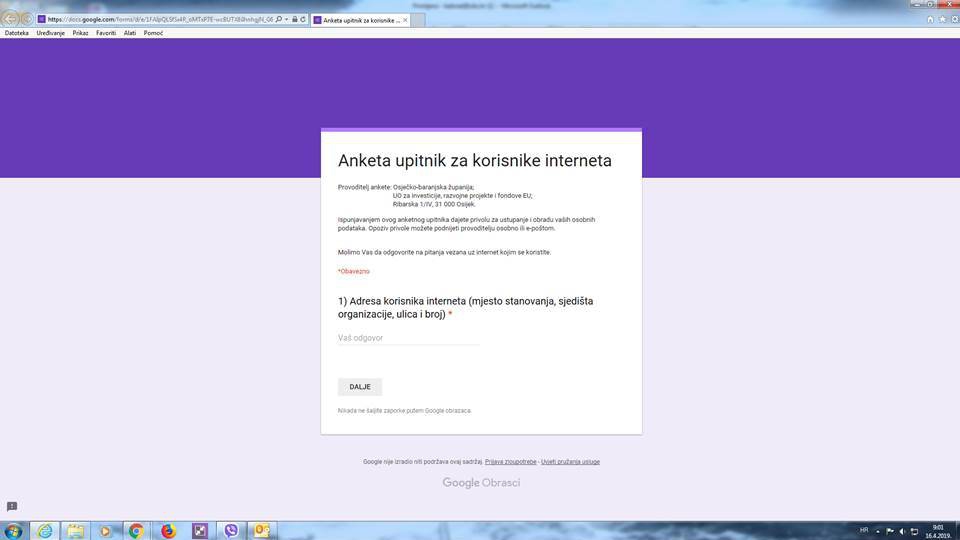Open the Alati menu
960x540 pixels.
130,33
